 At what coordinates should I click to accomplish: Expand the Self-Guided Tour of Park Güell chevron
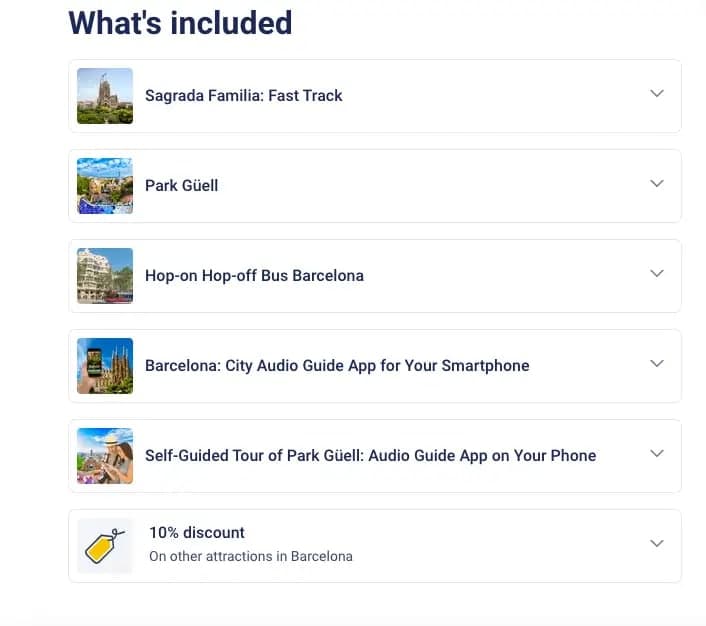tap(657, 454)
